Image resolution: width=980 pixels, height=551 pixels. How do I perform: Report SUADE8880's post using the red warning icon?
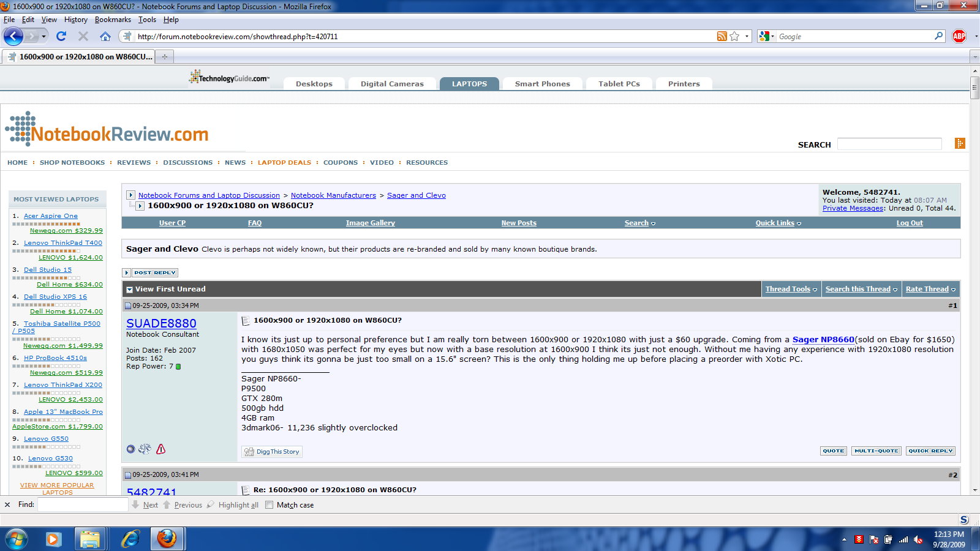point(161,449)
